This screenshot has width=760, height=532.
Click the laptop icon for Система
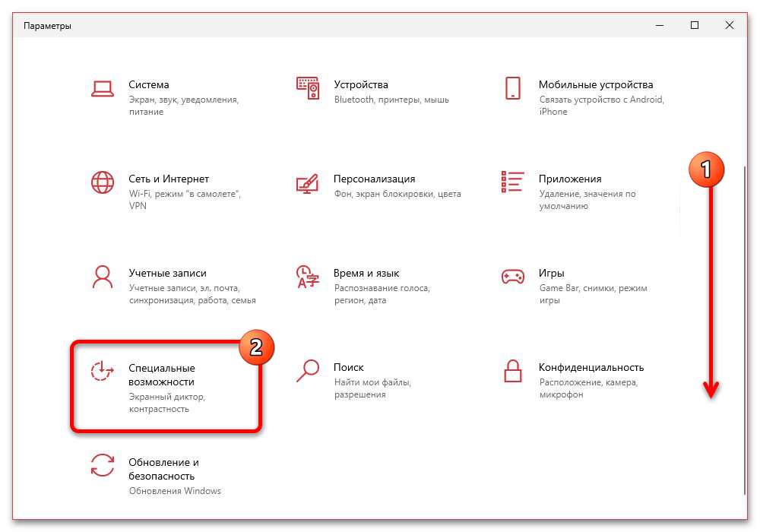(x=102, y=88)
